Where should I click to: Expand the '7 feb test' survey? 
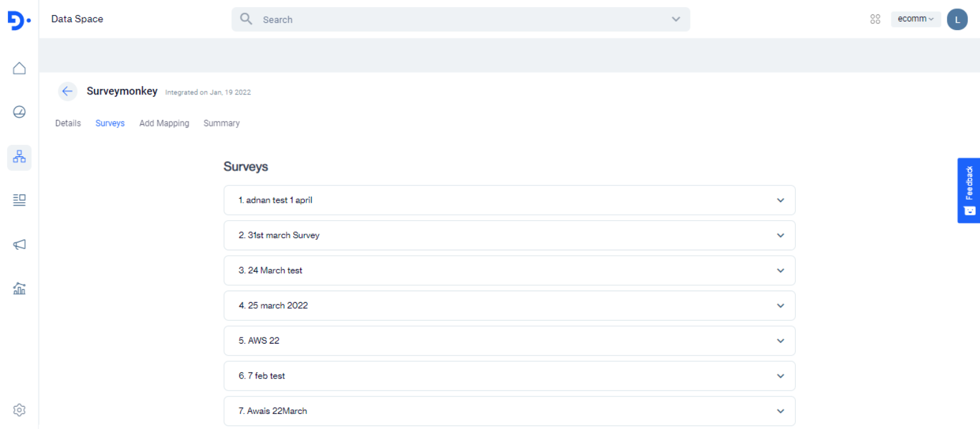click(780, 376)
